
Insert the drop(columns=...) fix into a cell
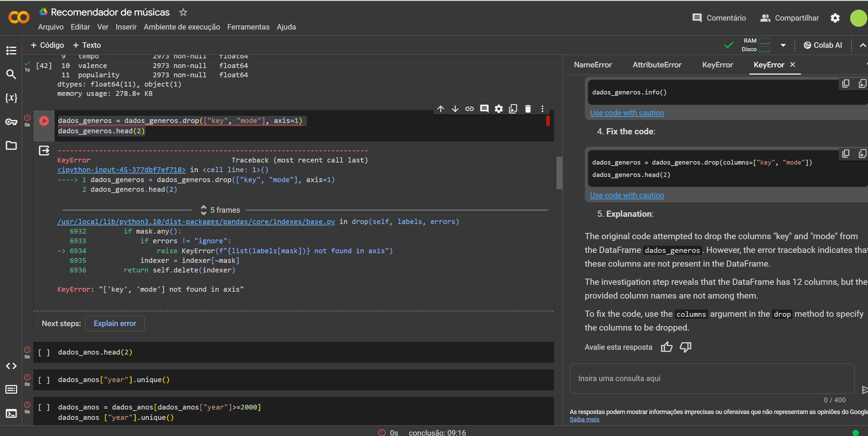click(x=863, y=154)
